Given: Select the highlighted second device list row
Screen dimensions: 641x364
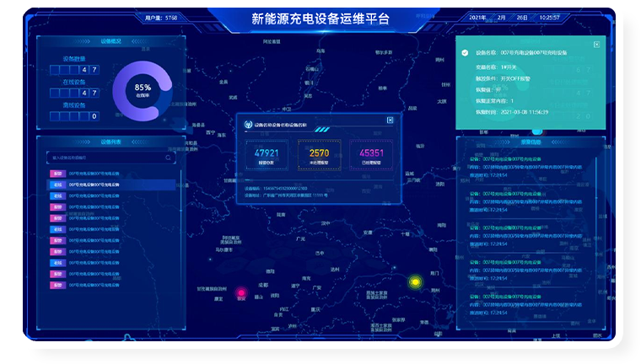Looking at the screenshot, I should point(110,184).
